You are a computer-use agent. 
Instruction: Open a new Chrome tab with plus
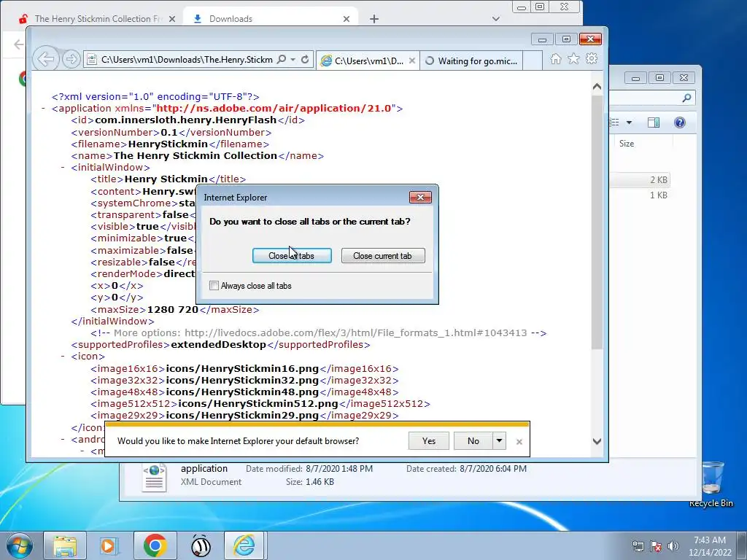tap(374, 19)
